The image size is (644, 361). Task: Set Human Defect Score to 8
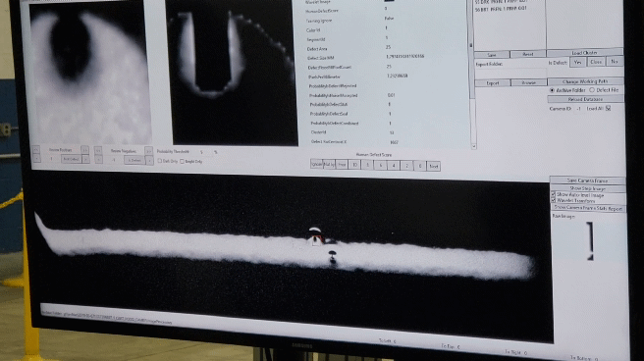pyautogui.click(x=367, y=165)
